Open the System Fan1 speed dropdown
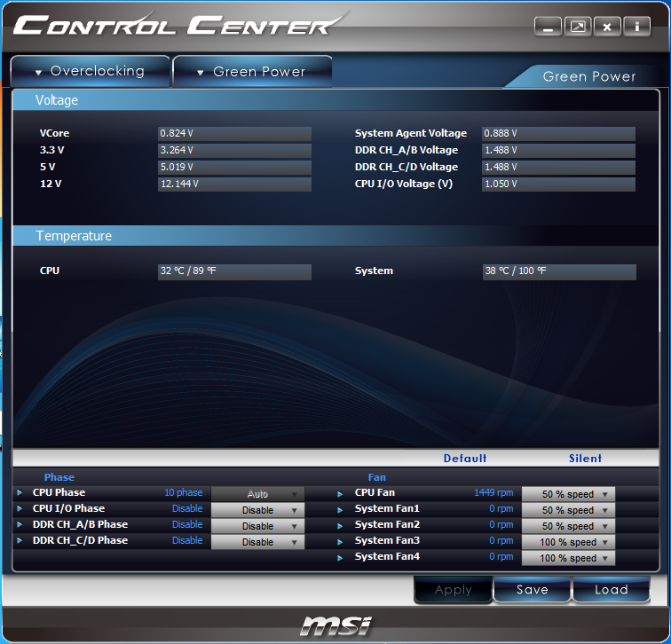Viewport: 671px width, 644px height. (568, 510)
